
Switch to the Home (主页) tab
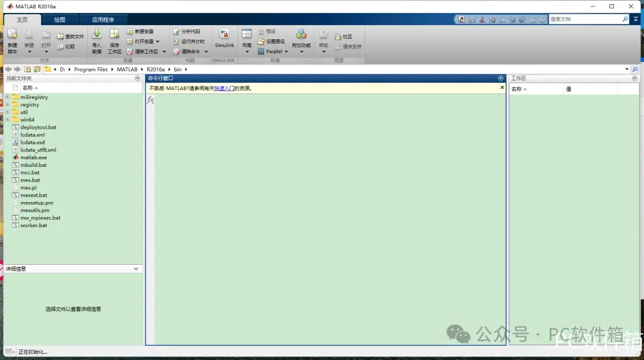[22, 20]
